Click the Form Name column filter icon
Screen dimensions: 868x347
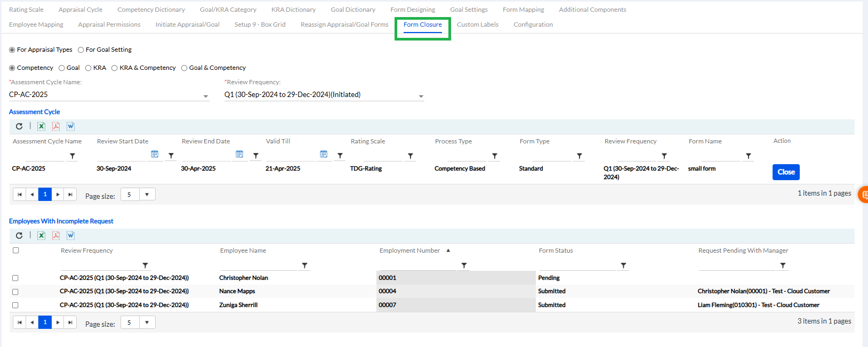coord(749,156)
